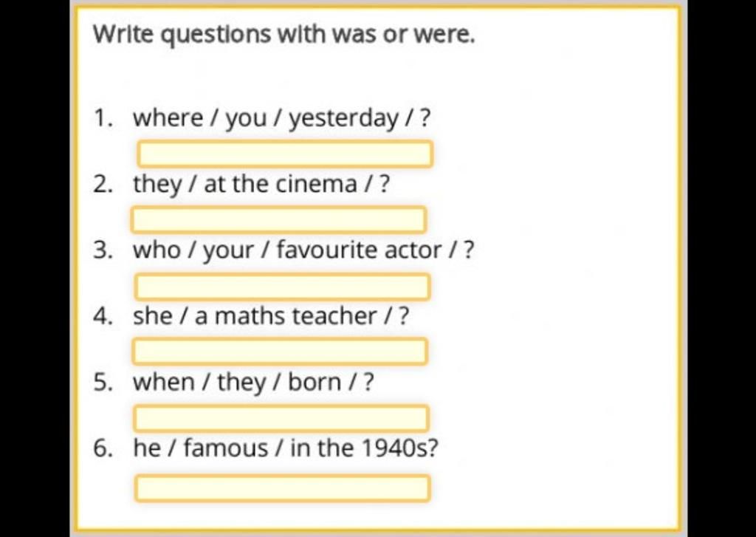Click the answer field under 'where / you / yesterday'
This screenshot has width=756, height=537.
285,154
